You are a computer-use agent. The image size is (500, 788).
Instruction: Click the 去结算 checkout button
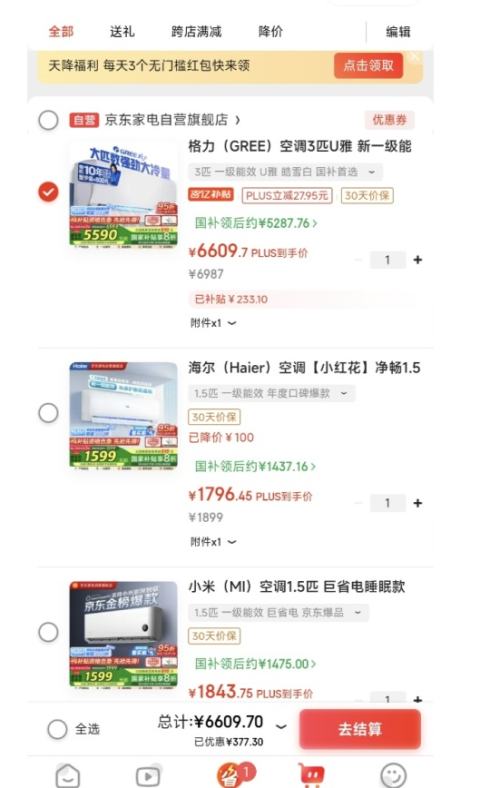pyautogui.click(x=360, y=729)
